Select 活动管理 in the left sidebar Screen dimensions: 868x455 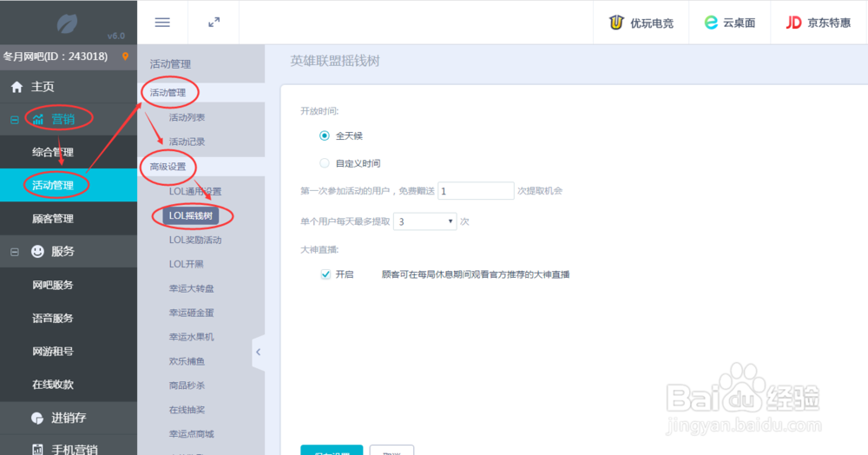[53, 186]
